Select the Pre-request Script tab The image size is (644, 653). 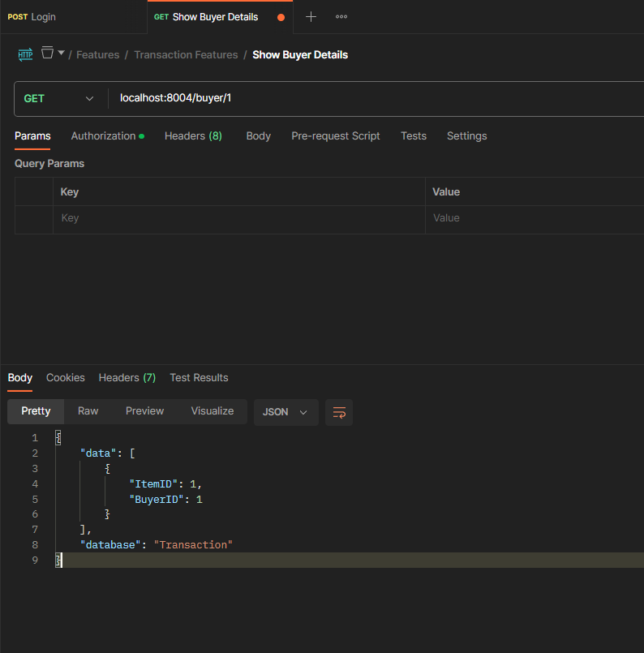click(335, 135)
